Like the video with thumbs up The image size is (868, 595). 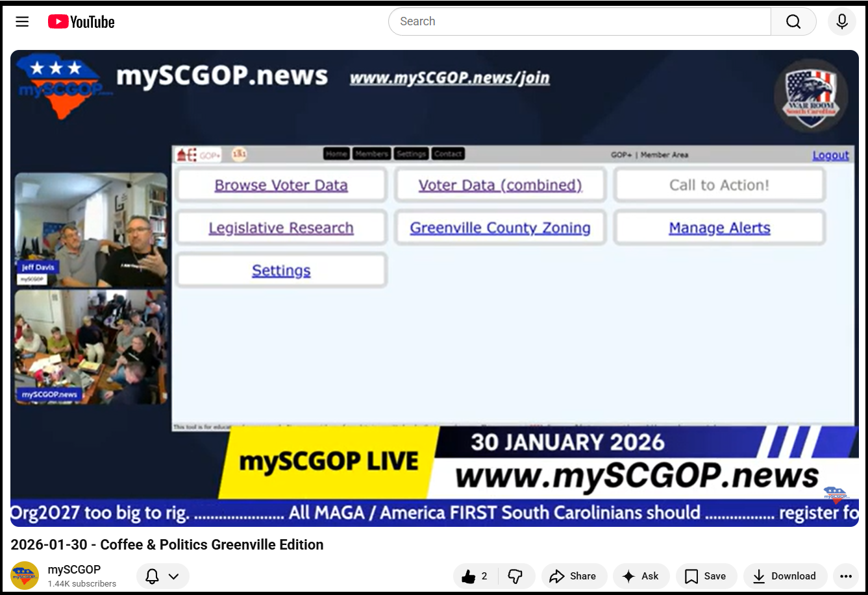pyautogui.click(x=475, y=576)
